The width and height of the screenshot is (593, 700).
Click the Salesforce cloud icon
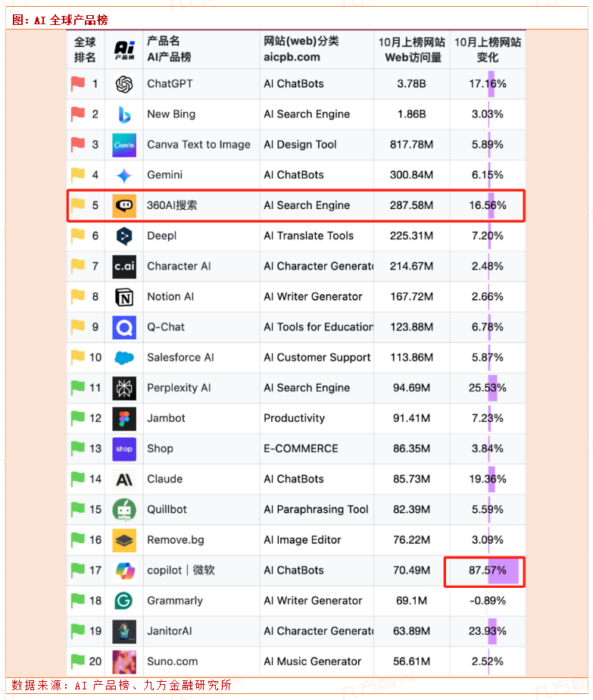[124, 358]
